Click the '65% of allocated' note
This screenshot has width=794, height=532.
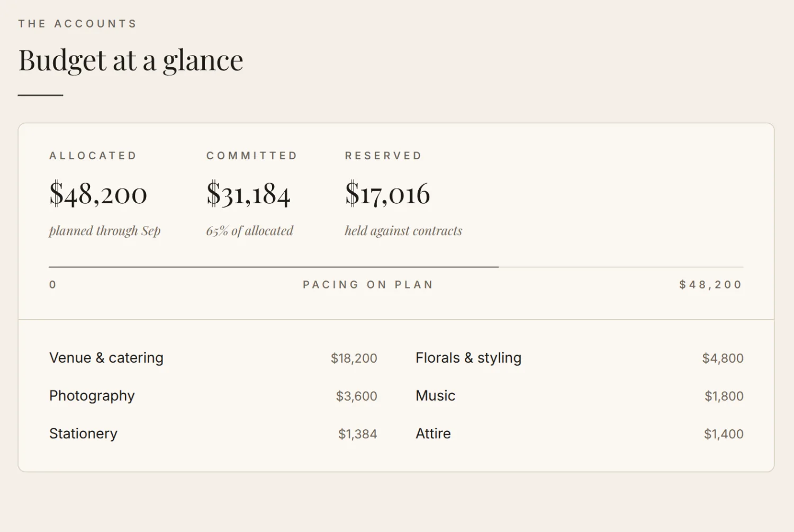(x=249, y=231)
